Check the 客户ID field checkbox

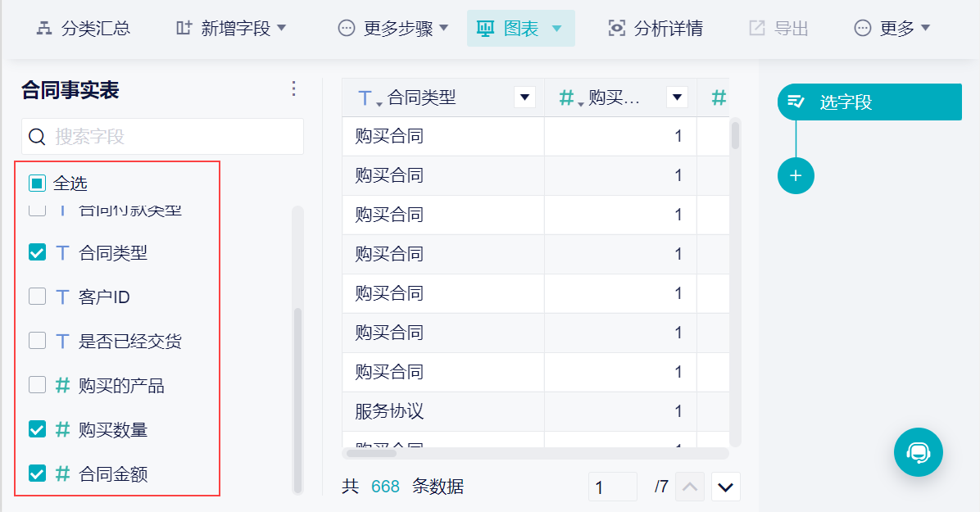37,297
